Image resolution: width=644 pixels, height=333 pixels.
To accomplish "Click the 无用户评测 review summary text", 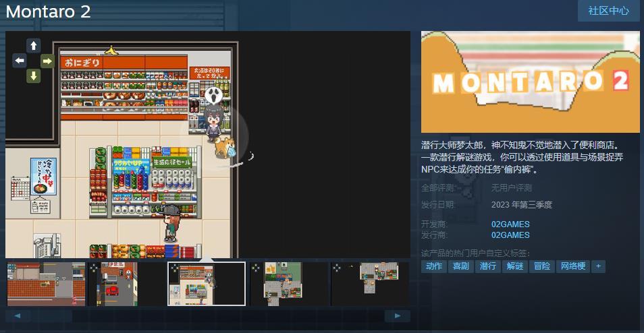I will pos(511,188).
